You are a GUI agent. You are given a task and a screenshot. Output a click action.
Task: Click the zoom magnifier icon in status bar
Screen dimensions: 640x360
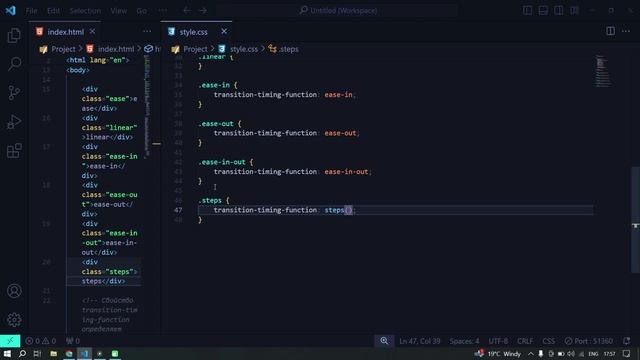pyautogui.click(x=384, y=341)
